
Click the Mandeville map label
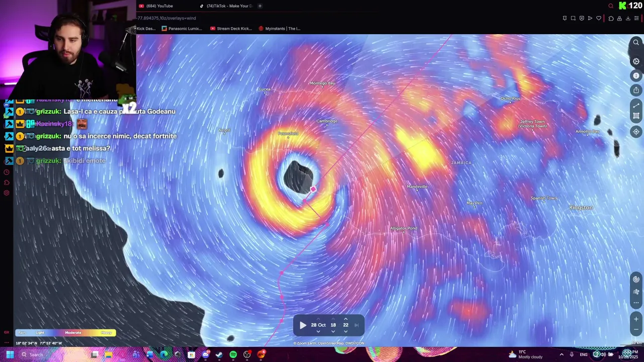pos(417,187)
